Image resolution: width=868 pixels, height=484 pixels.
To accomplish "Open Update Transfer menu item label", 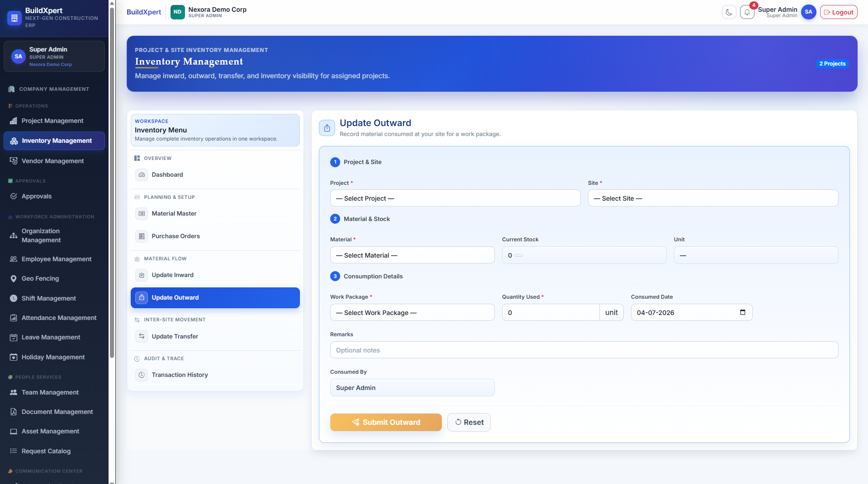I will (175, 336).
